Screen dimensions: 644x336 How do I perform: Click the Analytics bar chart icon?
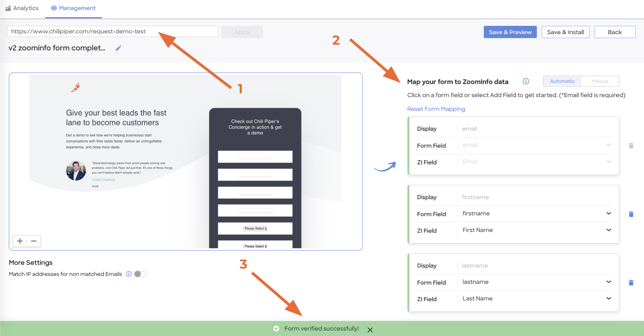(8, 8)
